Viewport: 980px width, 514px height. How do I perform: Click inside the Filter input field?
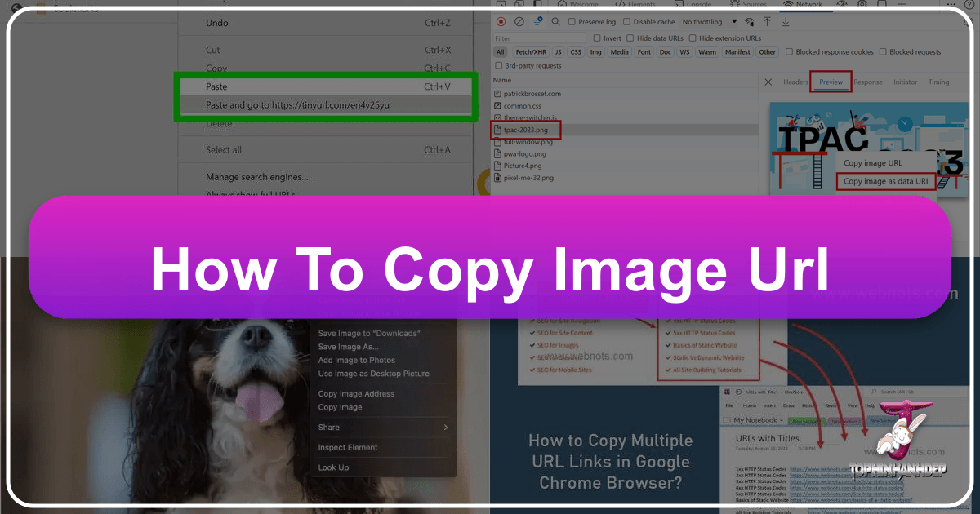pyautogui.click(x=539, y=38)
